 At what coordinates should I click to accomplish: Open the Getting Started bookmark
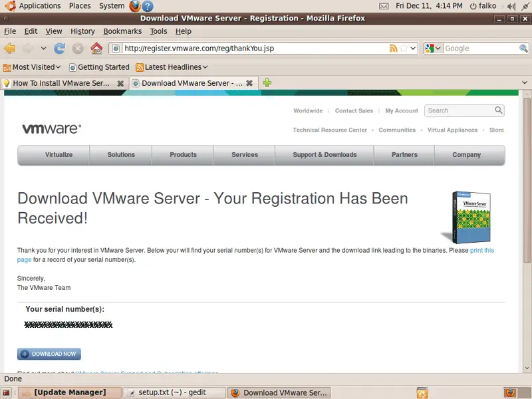(99, 67)
